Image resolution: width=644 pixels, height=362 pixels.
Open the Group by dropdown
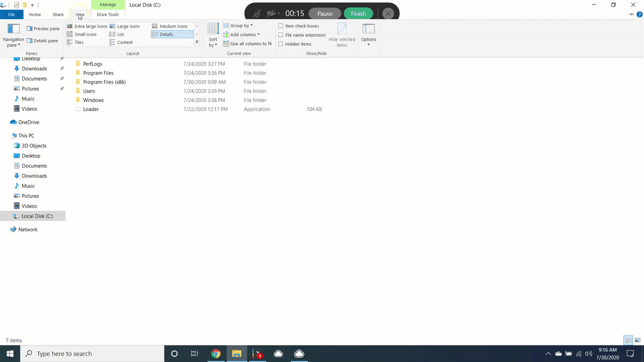click(238, 26)
